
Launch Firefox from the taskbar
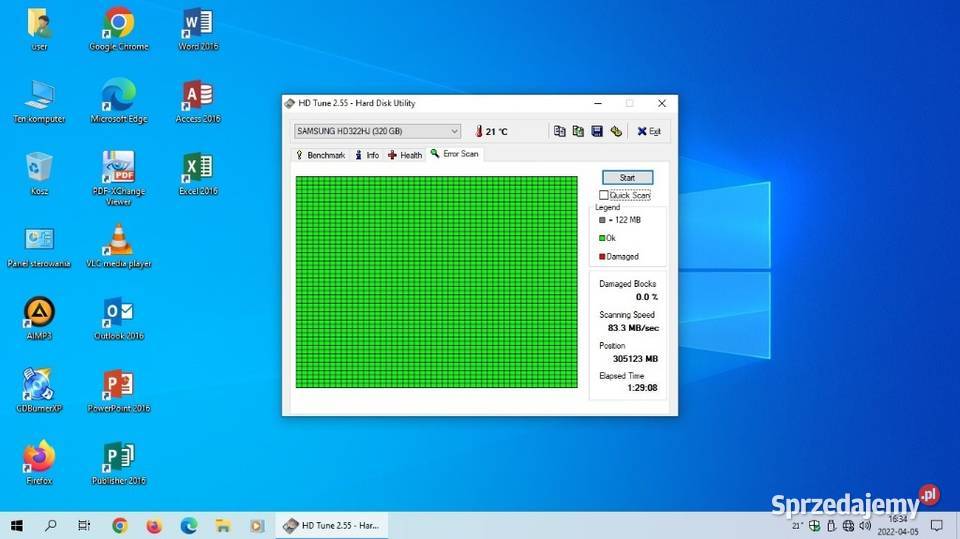[x=154, y=526]
